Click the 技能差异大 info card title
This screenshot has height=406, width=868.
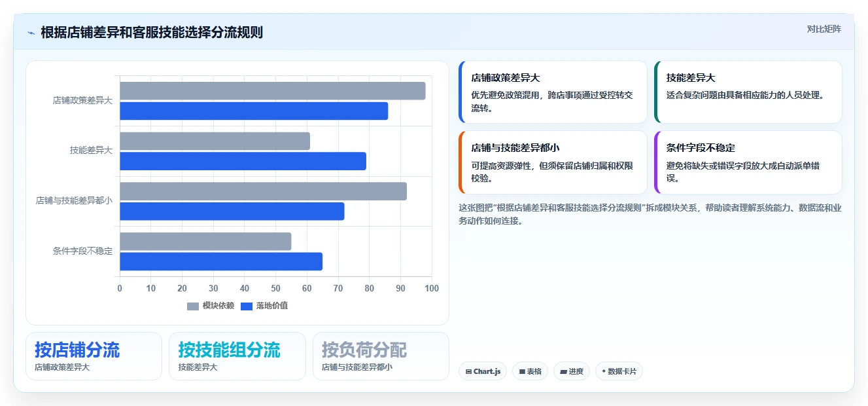691,78
